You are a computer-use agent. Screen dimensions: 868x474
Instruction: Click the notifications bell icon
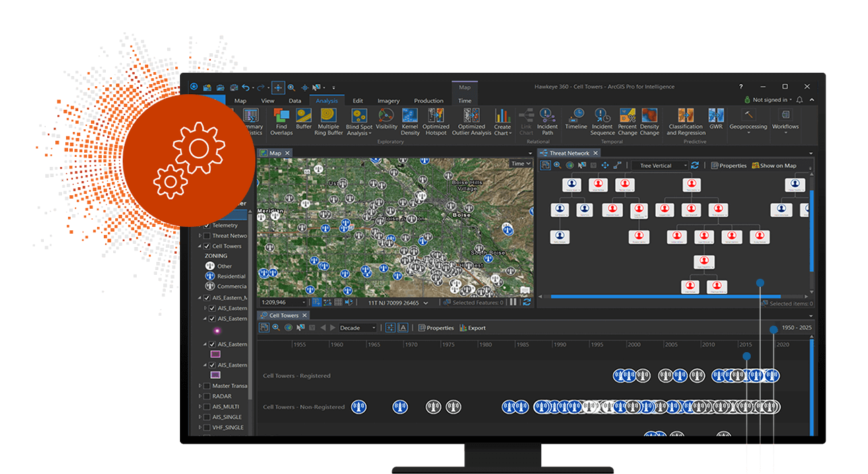pos(799,100)
